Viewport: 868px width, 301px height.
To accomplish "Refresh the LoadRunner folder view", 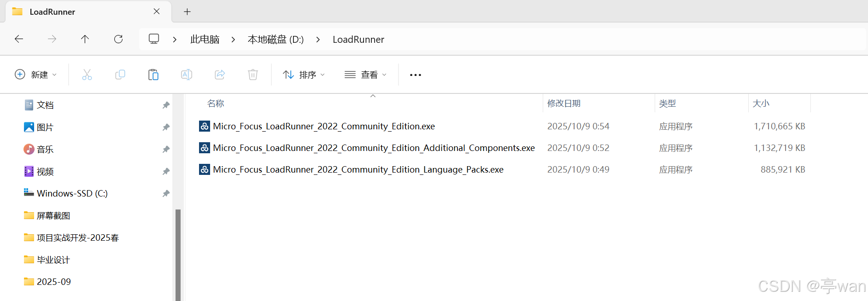I will coord(118,39).
